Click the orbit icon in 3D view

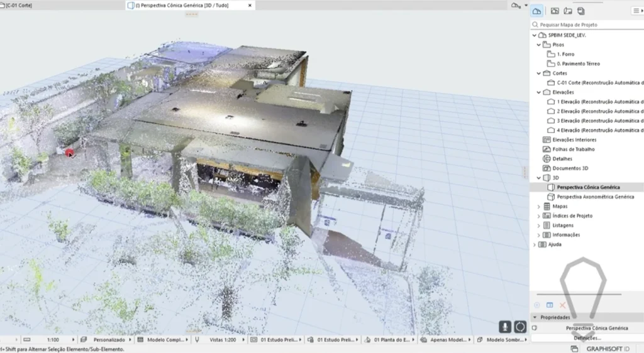[x=520, y=327]
